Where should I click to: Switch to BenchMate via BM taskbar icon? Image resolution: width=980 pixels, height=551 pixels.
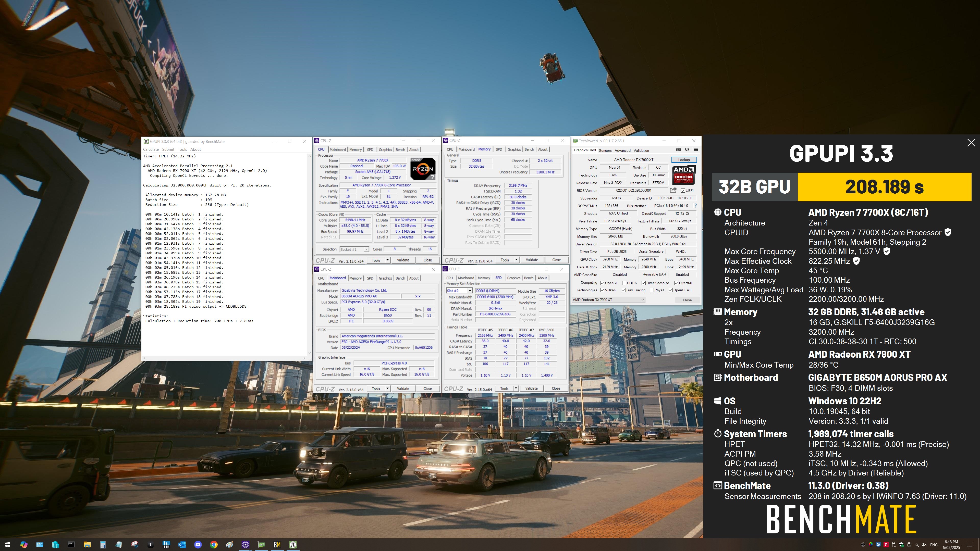coord(277,545)
